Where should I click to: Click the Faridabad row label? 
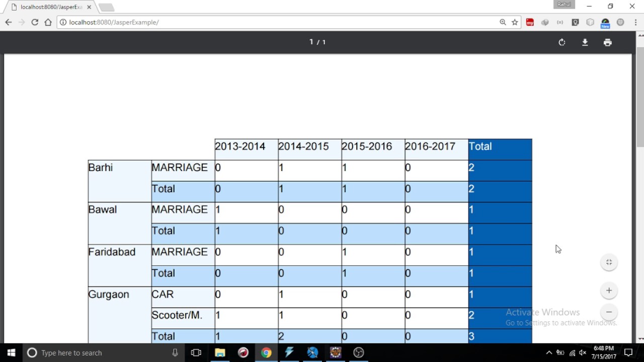pos(120,265)
